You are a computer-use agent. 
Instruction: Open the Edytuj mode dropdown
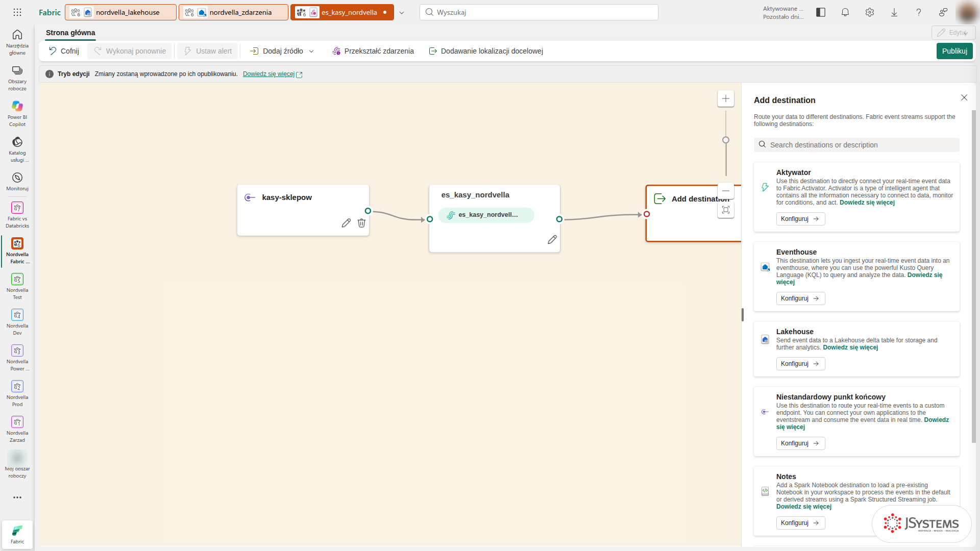(953, 33)
